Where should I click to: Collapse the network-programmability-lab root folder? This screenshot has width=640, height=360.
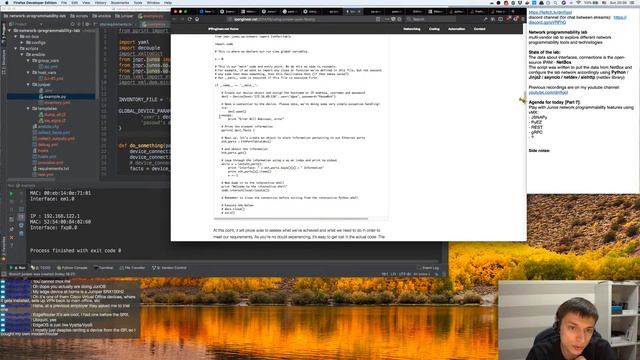(9, 31)
